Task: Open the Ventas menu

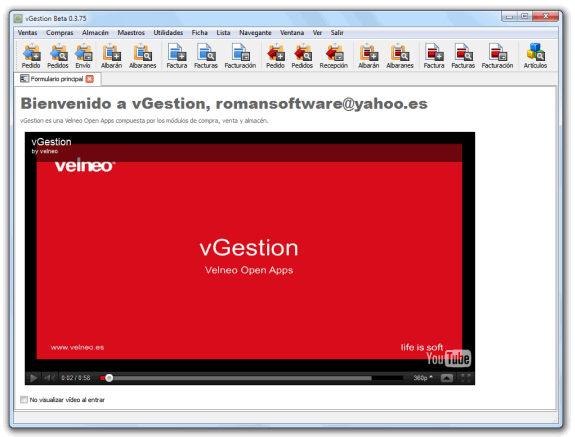Action: [28, 33]
